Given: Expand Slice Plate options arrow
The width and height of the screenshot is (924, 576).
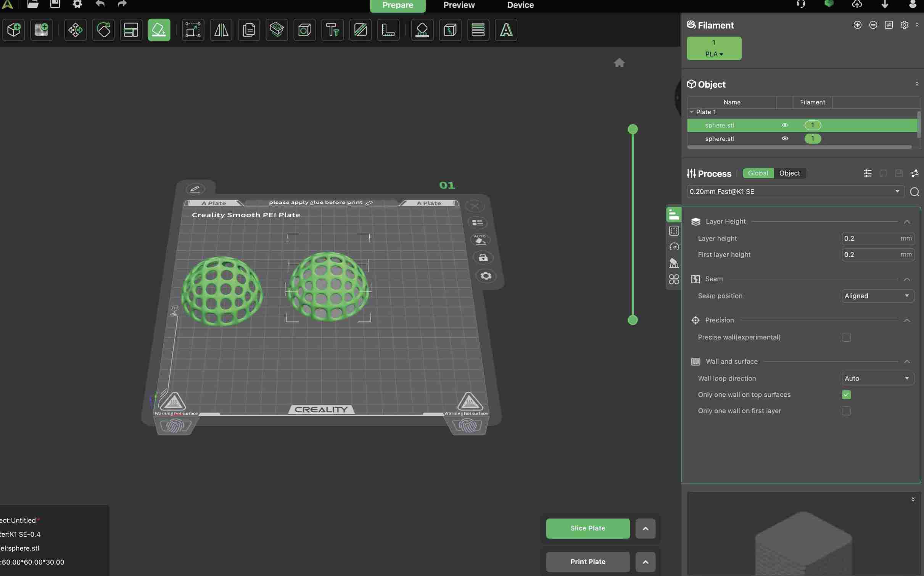Looking at the screenshot, I should coord(646,529).
